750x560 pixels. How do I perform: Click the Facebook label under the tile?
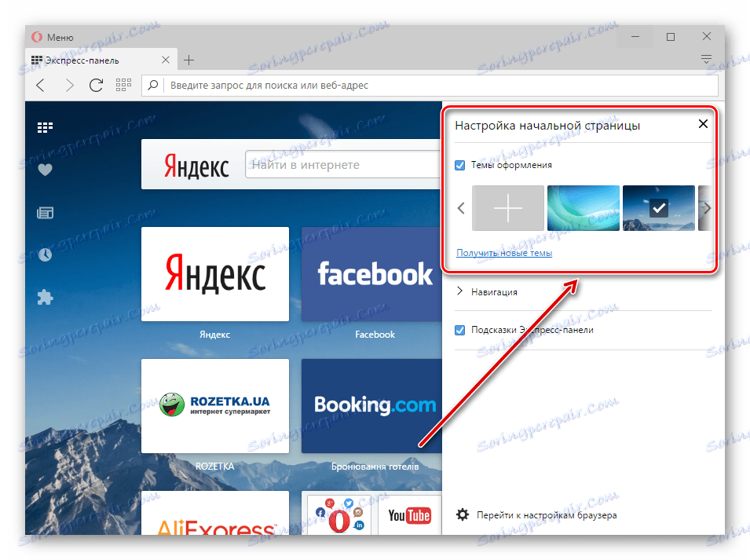tap(375, 335)
